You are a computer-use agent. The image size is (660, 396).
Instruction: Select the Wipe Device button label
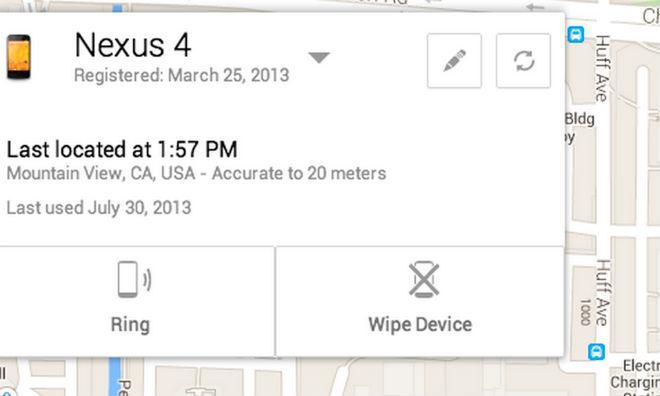point(420,324)
